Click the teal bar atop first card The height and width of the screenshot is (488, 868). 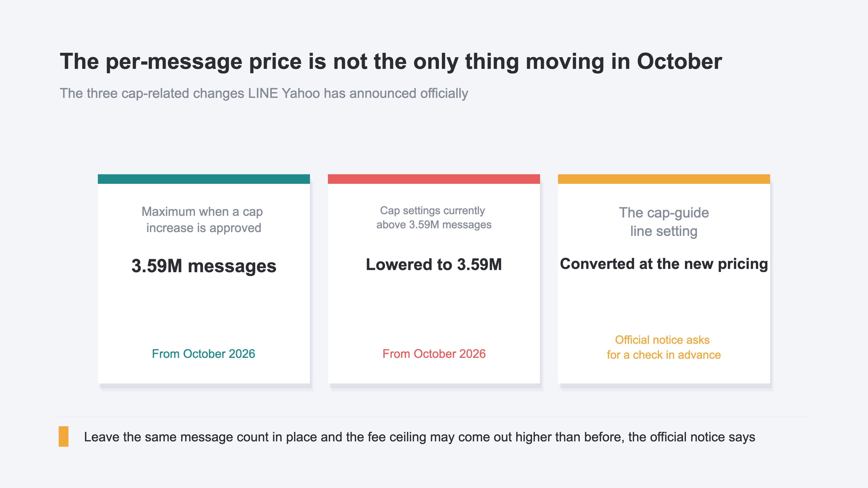click(x=204, y=179)
